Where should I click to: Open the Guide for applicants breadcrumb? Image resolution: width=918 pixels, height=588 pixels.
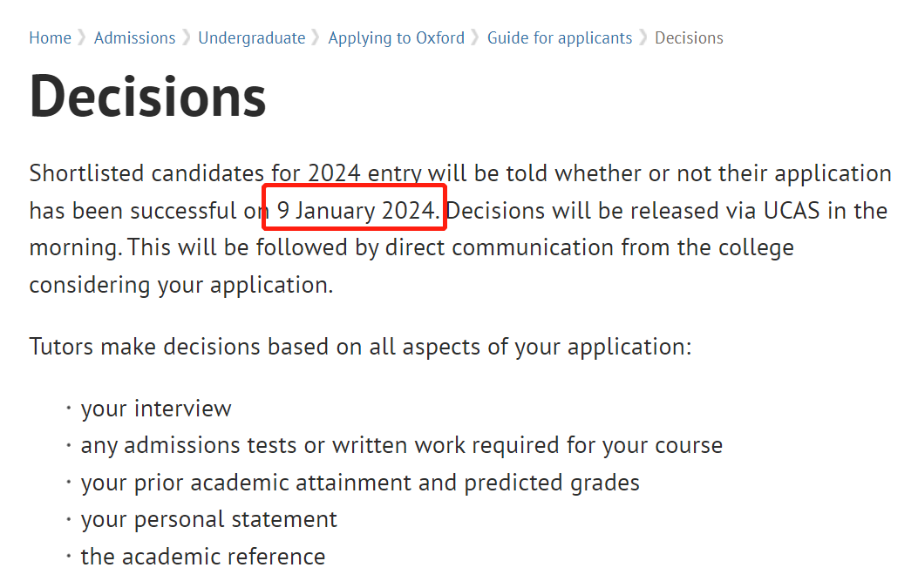tap(560, 38)
